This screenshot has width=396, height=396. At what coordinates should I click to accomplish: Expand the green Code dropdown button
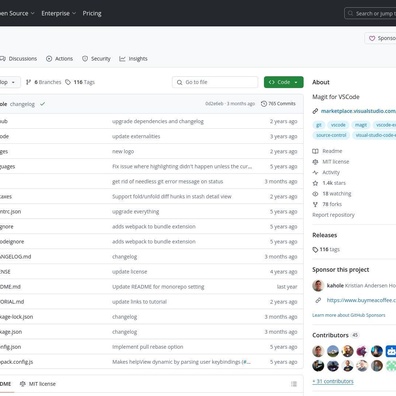pos(284,82)
